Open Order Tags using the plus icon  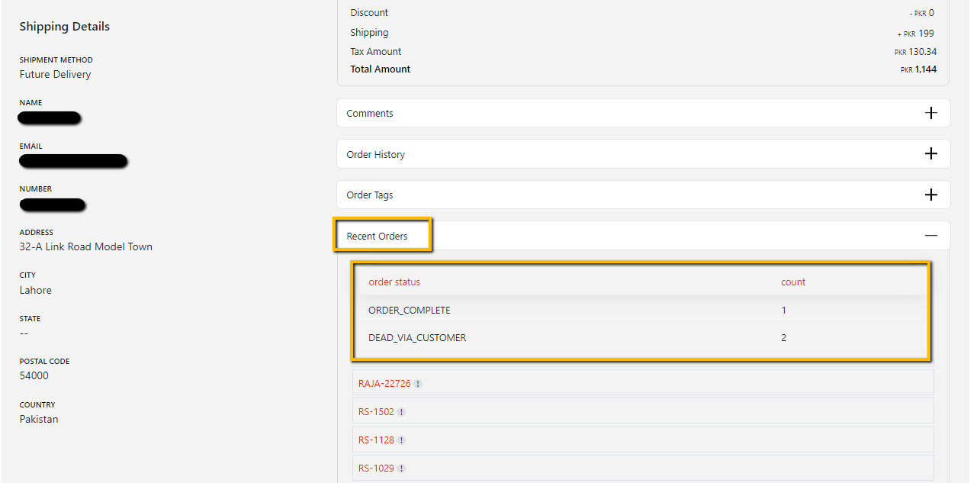(930, 195)
